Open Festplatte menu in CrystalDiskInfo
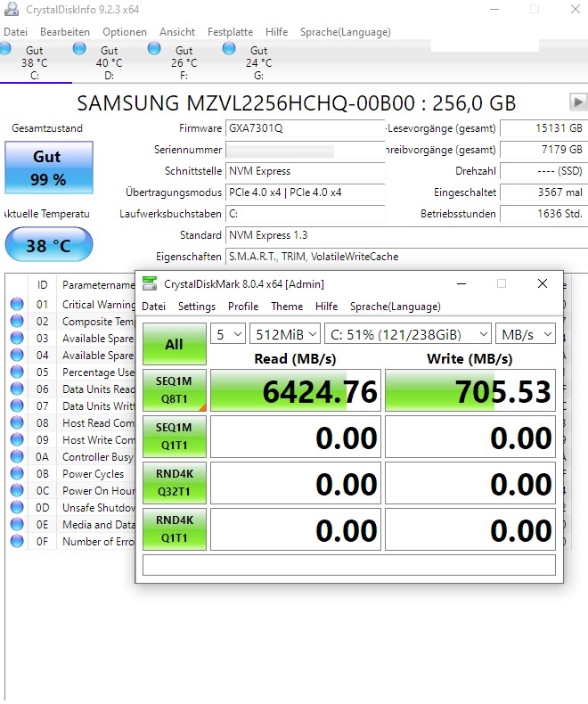Image resolution: width=588 pixels, height=704 pixels. pos(230,32)
